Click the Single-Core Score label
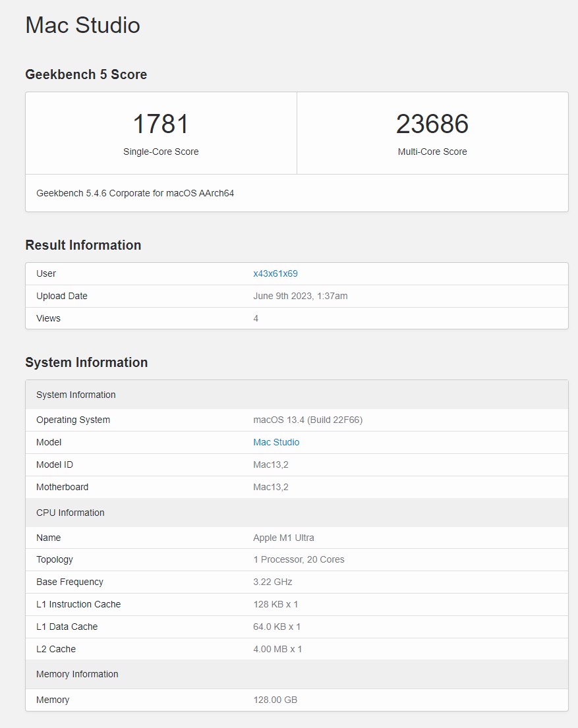578x728 pixels. point(161,152)
